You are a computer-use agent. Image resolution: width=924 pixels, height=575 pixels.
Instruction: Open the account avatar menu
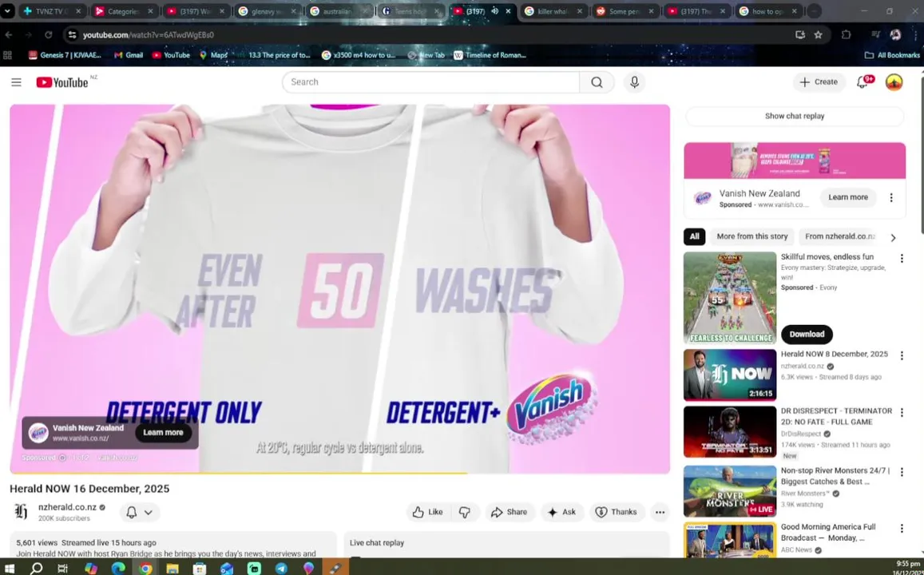tap(894, 82)
